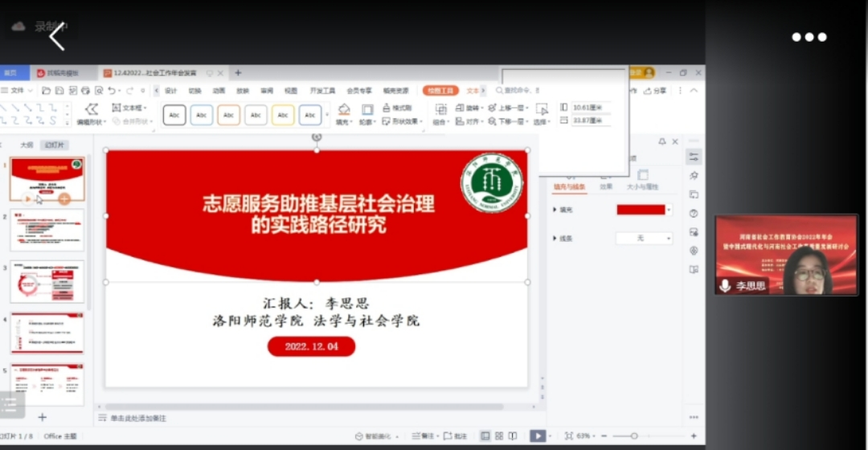868x450 pixels.
Task: Open the 线条 无 dropdown
Action: [x=644, y=238]
